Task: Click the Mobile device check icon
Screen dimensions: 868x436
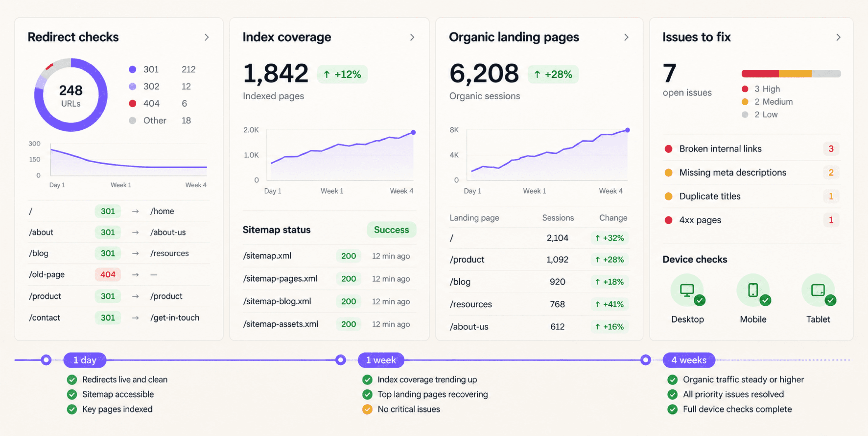Action: (753, 290)
